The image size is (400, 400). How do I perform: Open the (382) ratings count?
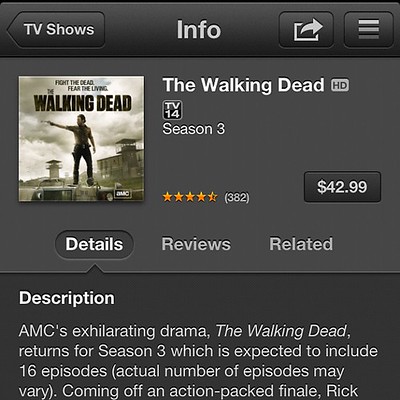237,198
